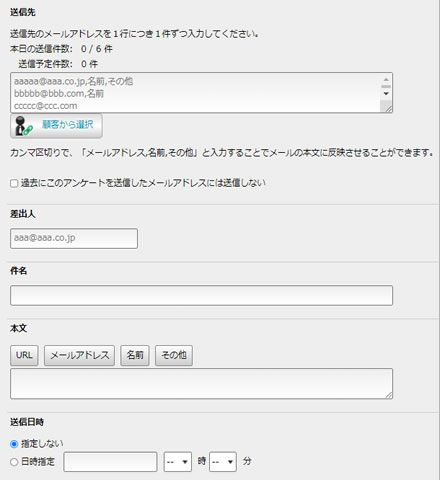Click the 差出人 section heading
The height and width of the screenshot is (480, 440).
click(x=23, y=214)
